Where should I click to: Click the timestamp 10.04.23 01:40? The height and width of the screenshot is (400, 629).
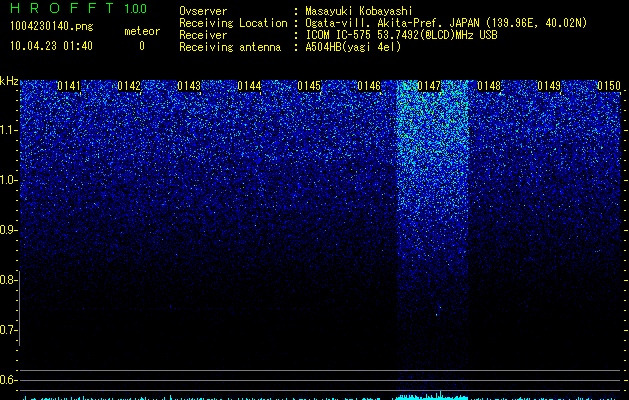coord(51,46)
